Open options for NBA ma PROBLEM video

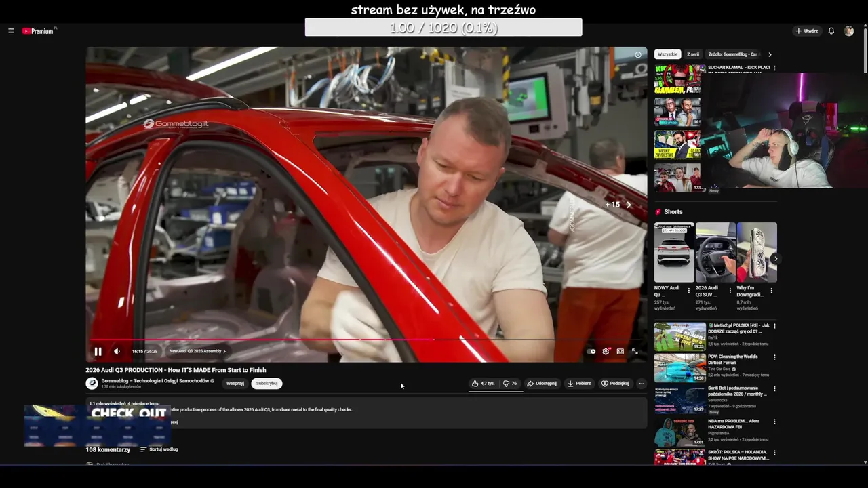click(774, 421)
